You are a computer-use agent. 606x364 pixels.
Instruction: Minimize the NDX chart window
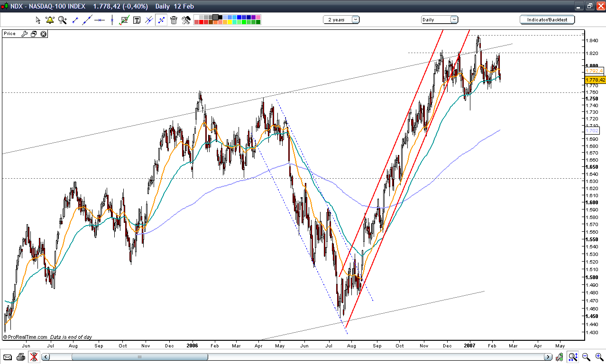(578, 6)
